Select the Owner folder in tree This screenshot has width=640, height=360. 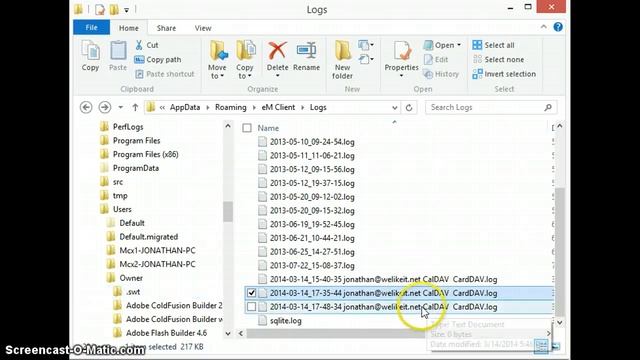[131, 278]
